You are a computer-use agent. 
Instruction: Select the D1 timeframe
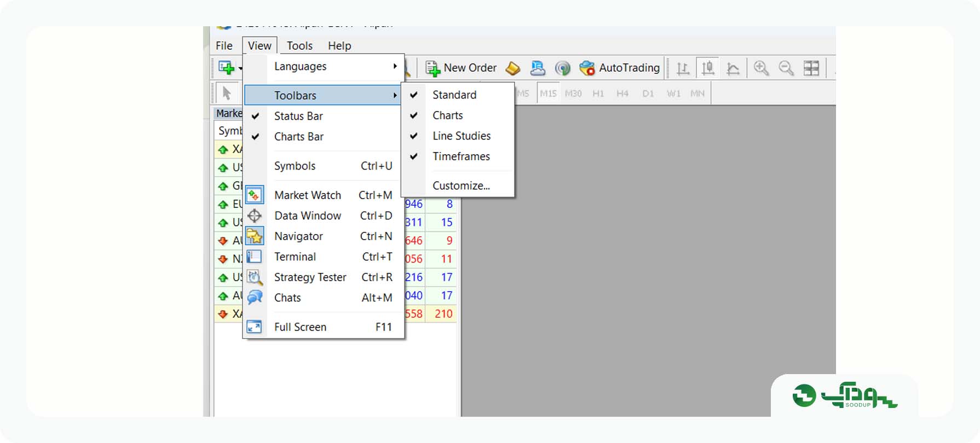click(x=648, y=94)
